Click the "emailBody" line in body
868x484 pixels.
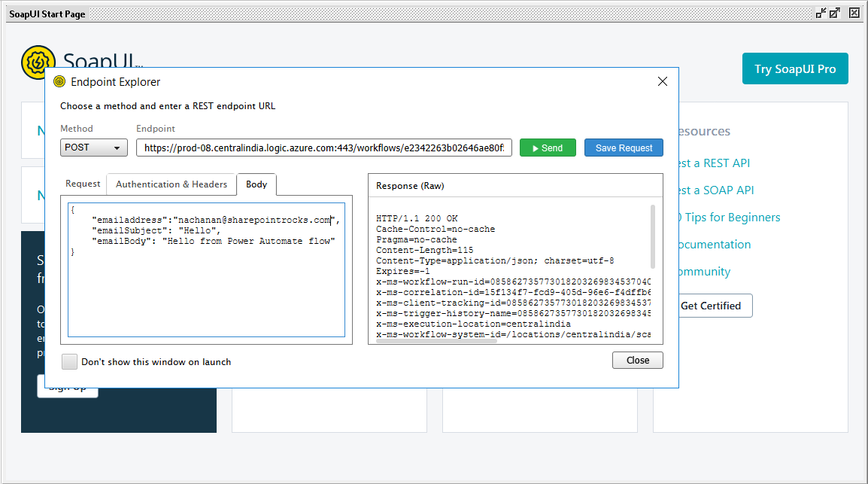click(214, 241)
